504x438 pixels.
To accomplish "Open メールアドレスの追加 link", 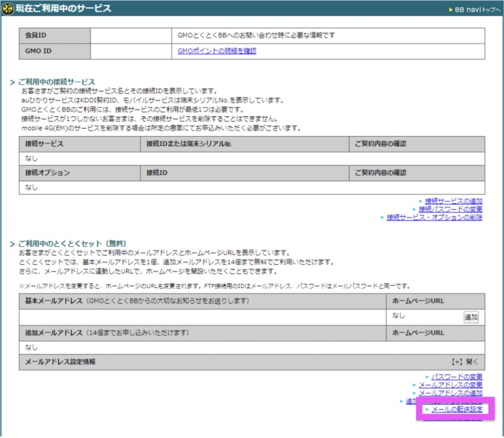I will (x=450, y=393).
